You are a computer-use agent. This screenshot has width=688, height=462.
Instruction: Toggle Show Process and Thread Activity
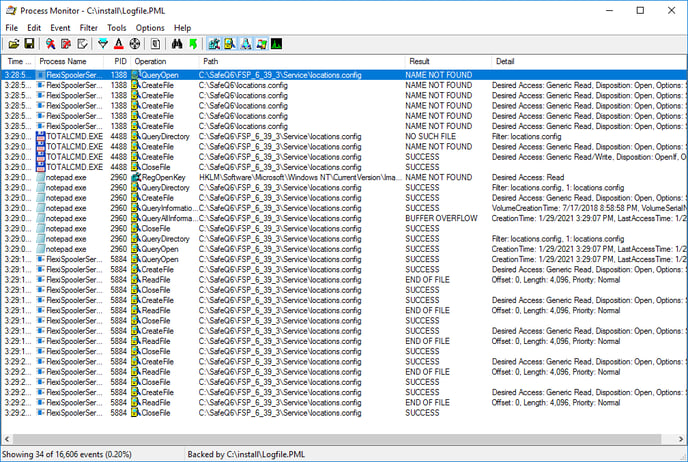click(x=262, y=44)
